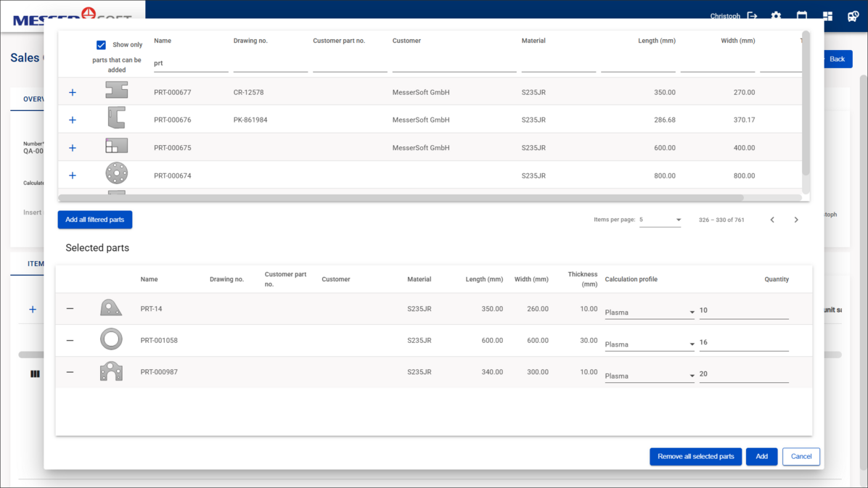Screen dimensions: 868x488
Task: Remove PRT-000987 using minus icon
Action: pos(70,372)
